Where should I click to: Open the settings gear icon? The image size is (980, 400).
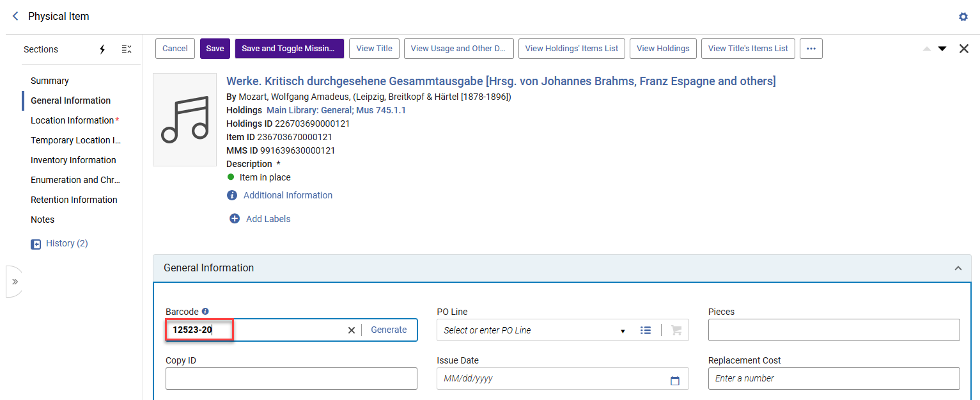(x=963, y=17)
